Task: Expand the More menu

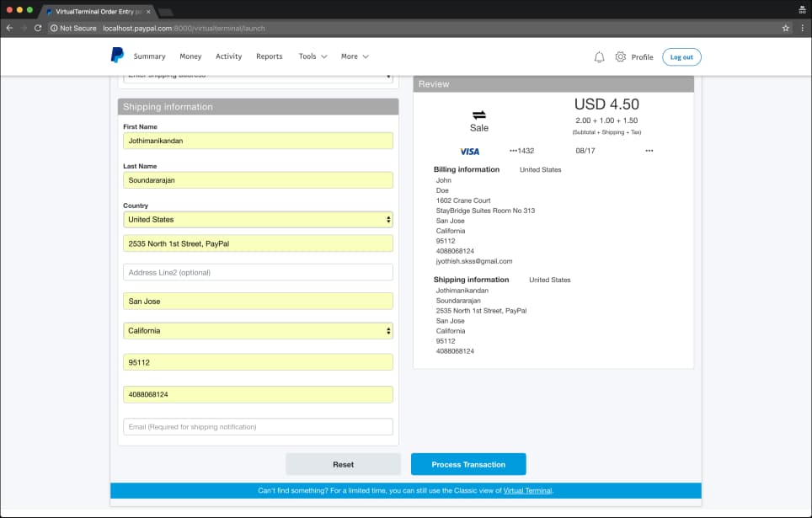Action: coord(355,56)
